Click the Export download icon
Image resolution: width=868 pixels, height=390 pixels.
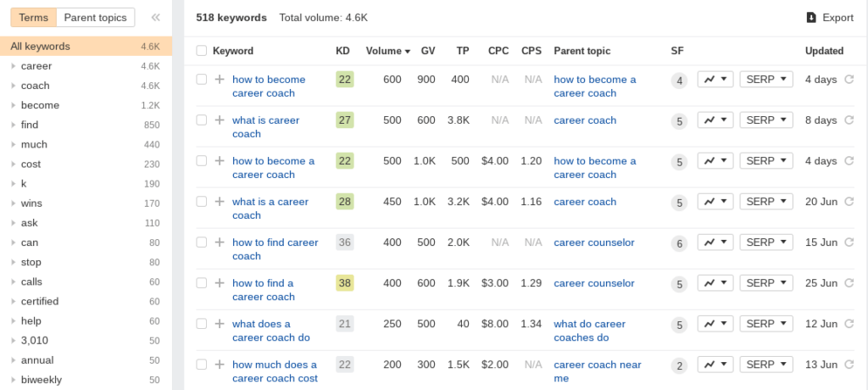pos(811,18)
